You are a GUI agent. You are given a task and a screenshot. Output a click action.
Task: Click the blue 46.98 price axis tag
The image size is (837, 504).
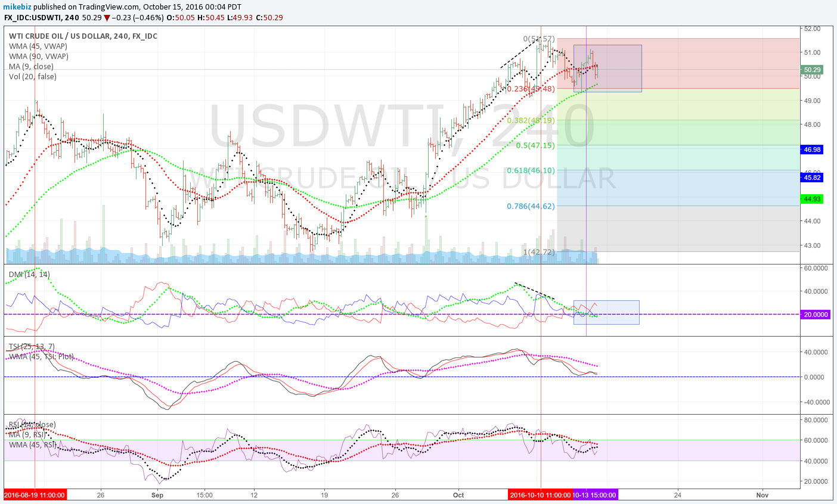click(813, 150)
